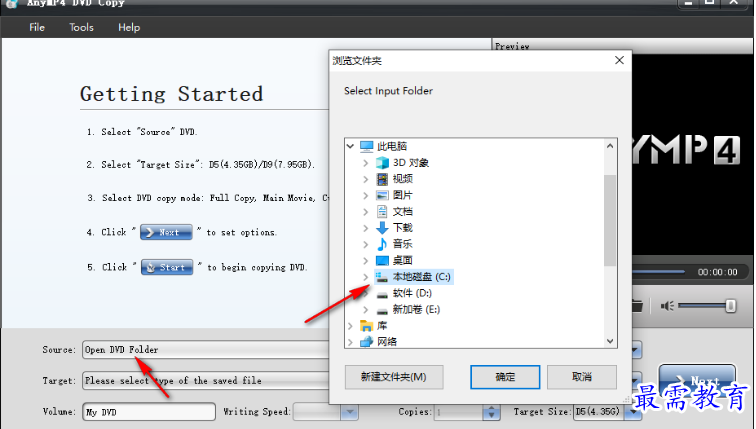Click the preview playback progress bar
This screenshot has width=756, height=429.
(658, 272)
